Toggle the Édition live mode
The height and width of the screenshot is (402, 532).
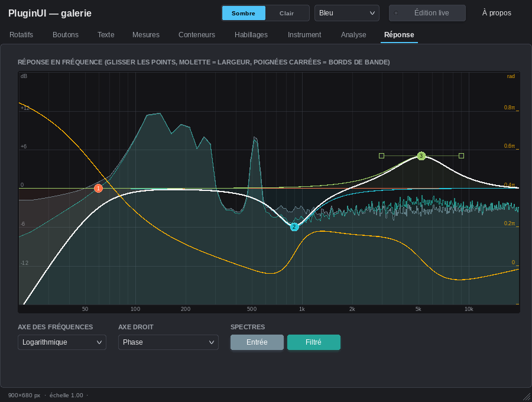click(x=427, y=13)
